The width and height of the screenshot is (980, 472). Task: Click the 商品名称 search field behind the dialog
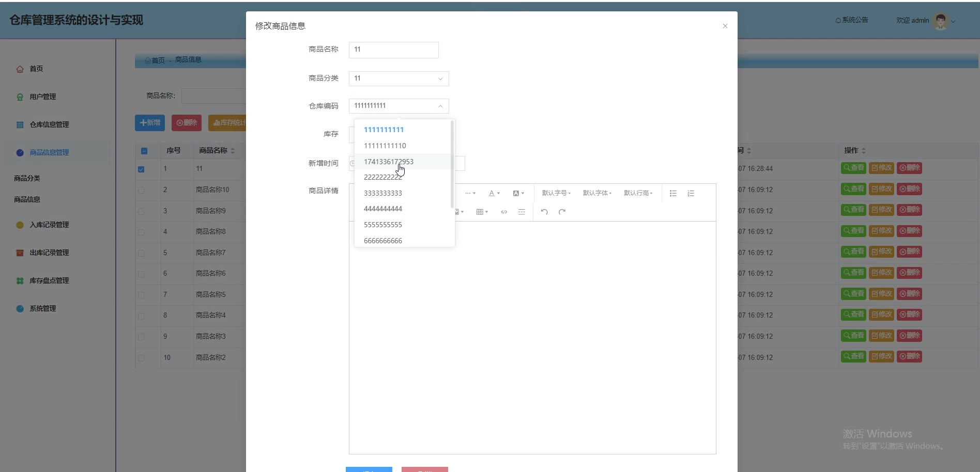tap(213, 96)
